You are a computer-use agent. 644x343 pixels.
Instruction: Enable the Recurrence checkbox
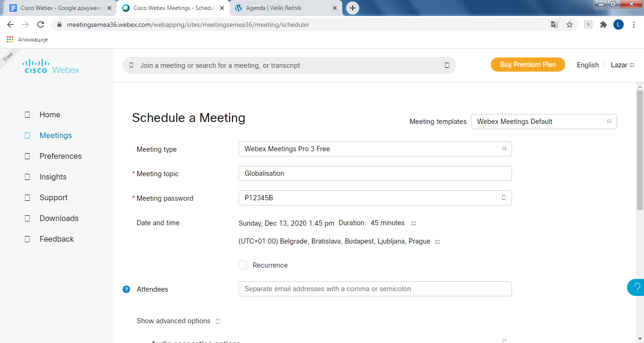coord(243,265)
